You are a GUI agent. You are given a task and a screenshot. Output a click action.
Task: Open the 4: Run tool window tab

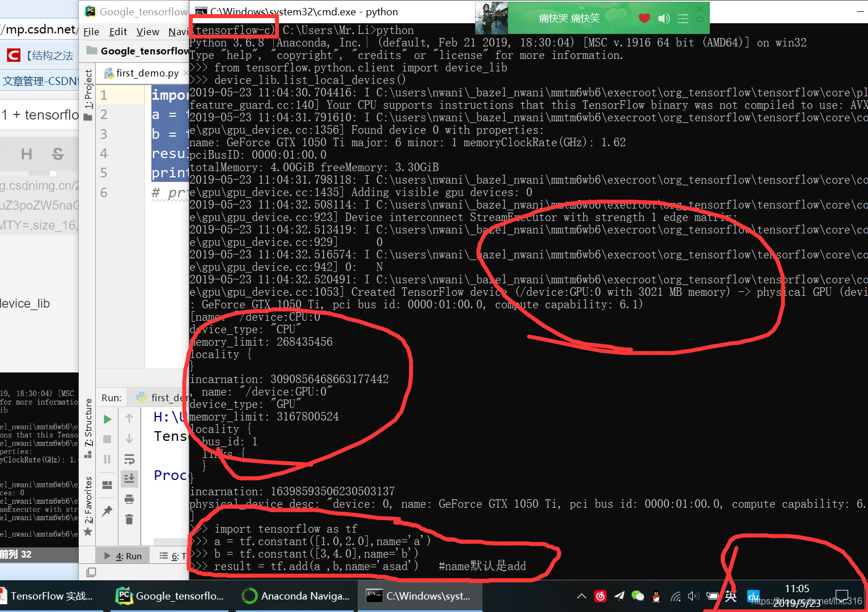click(123, 556)
